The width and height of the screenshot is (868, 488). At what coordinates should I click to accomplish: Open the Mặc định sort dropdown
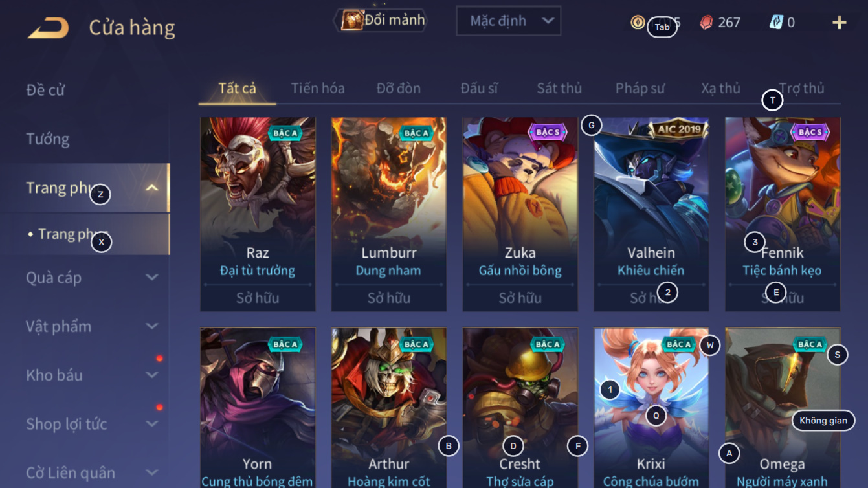pyautogui.click(x=508, y=21)
